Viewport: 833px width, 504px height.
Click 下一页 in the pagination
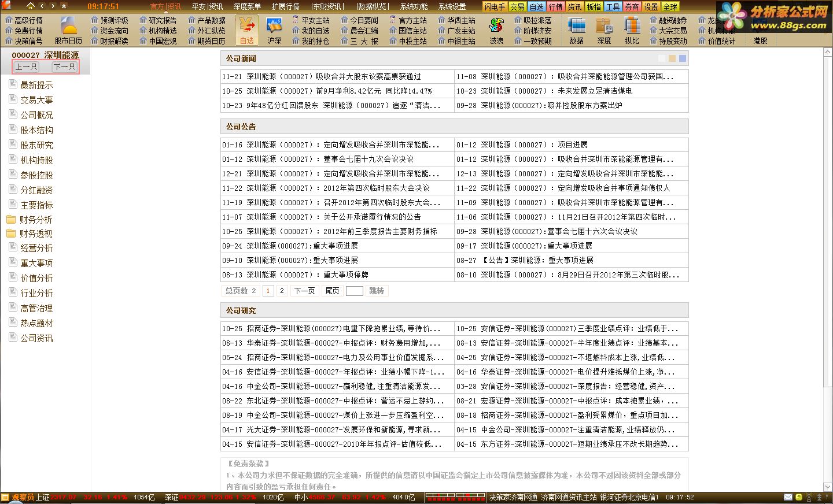tap(304, 291)
